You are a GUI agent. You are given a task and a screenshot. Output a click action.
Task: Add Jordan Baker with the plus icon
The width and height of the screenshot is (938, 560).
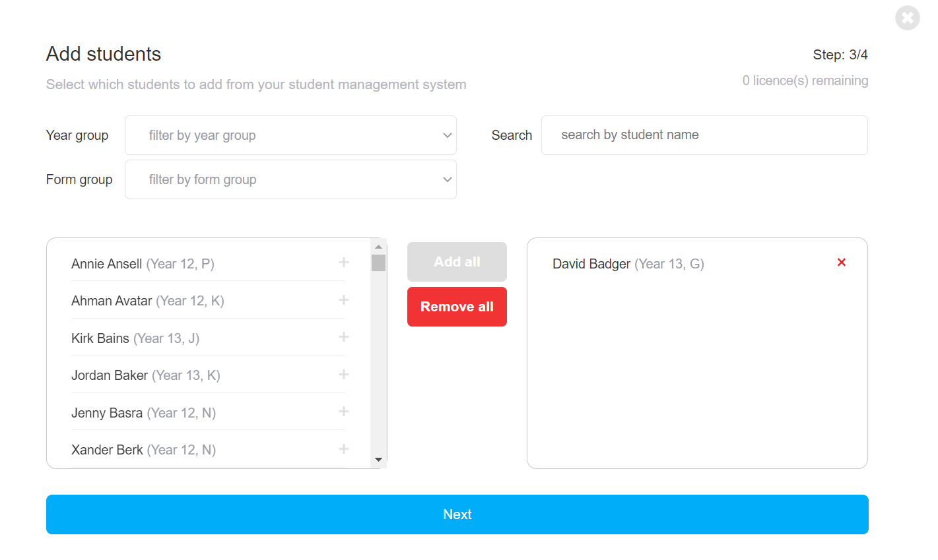[344, 375]
